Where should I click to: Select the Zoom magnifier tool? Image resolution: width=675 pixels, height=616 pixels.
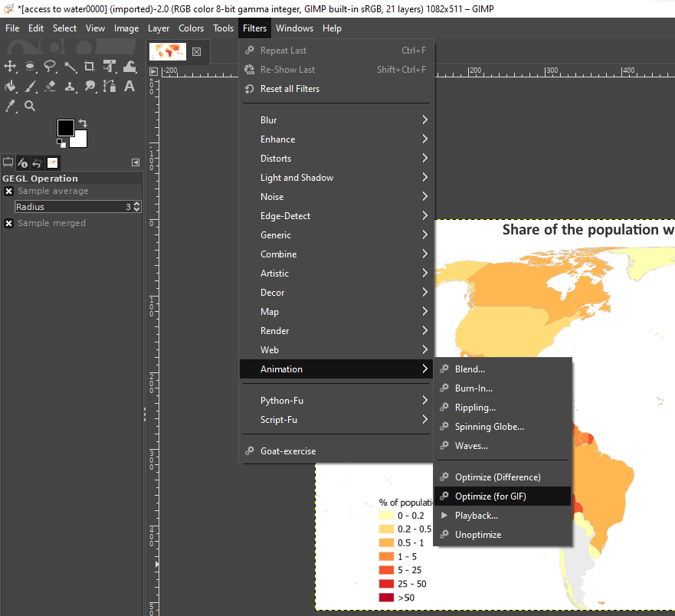point(30,106)
